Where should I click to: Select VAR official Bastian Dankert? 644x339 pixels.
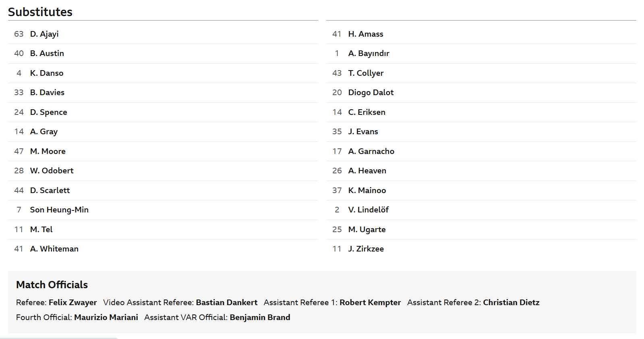click(x=226, y=302)
